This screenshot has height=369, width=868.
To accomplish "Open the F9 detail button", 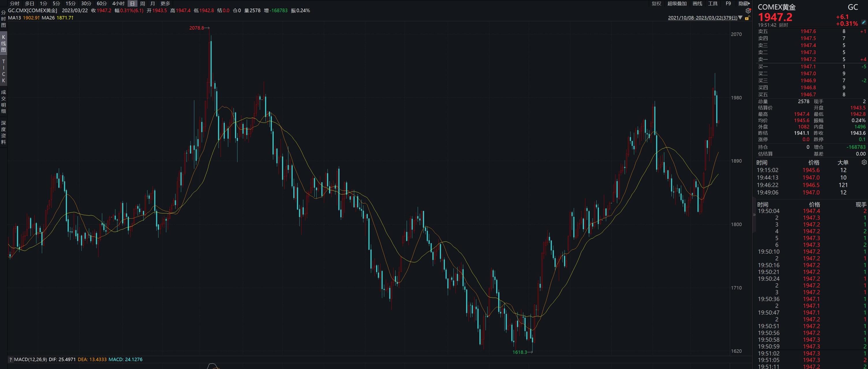I will click(x=728, y=4).
